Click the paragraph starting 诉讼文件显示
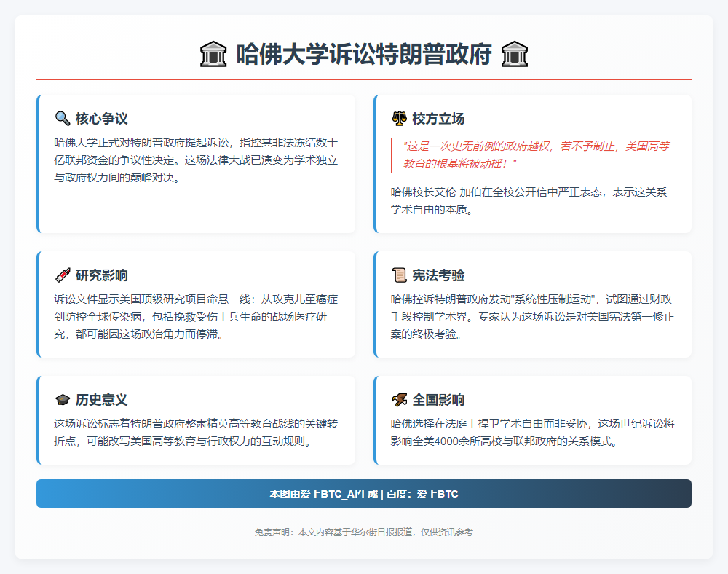This screenshot has height=574, width=728. [196, 316]
